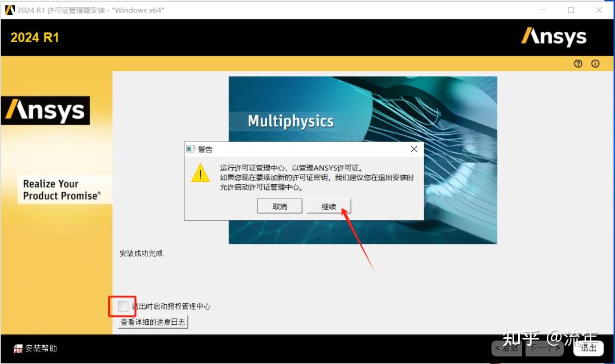Click the 2024 R1 version label
The height and width of the screenshot is (364, 615).
coord(35,37)
